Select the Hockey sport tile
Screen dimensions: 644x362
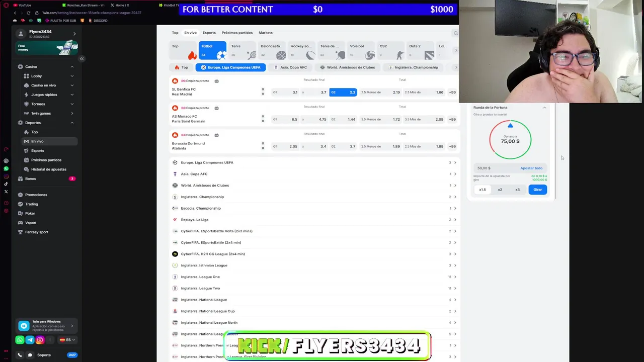[302, 51]
